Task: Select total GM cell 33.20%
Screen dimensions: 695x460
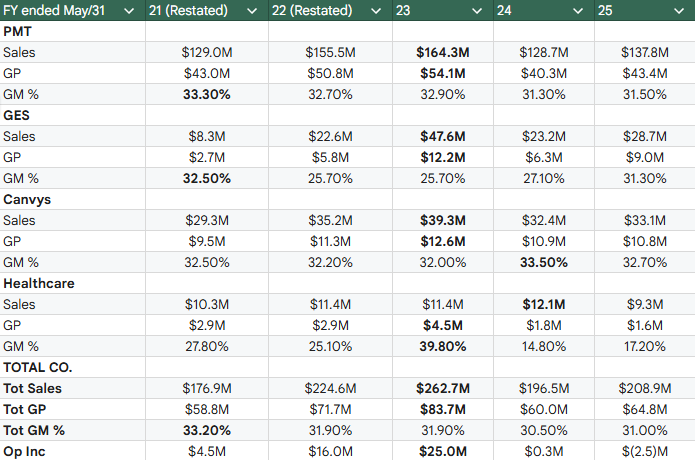Action: 207,430
